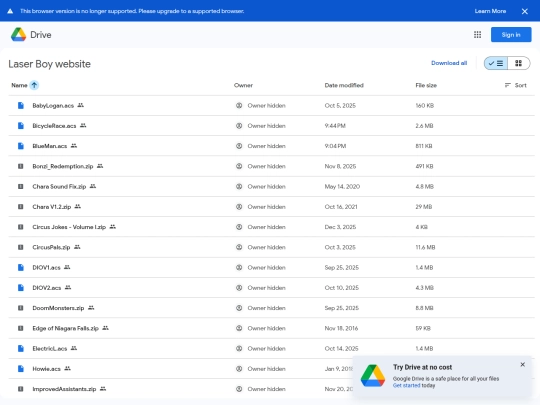Viewport: 540px width, 405px height.
Task: Click the owner avatar icon in BicycleRace.acs row
Action: [x=239, y=126]
